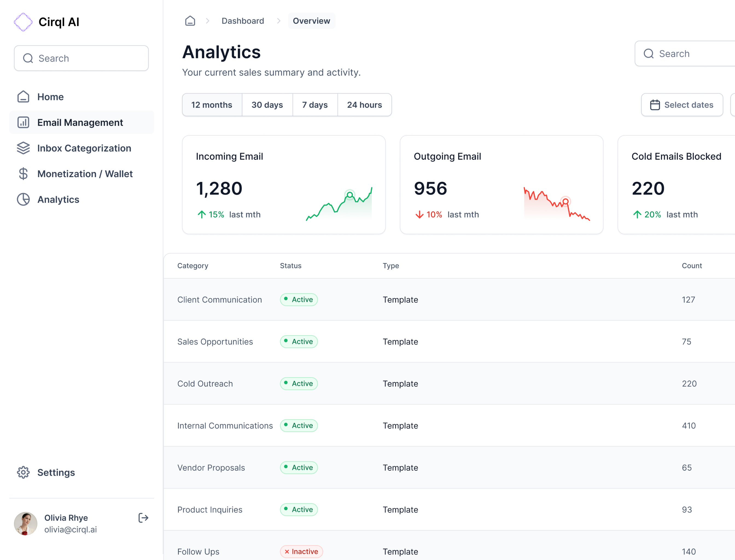
Task: Click the olivia@cirql.ai email text
Action: pos(71,530)
